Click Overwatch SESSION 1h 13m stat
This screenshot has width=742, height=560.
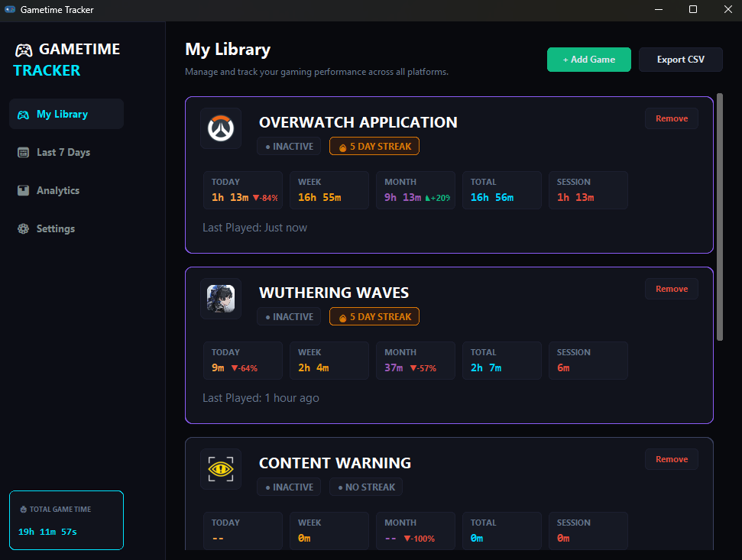(588, 190)
